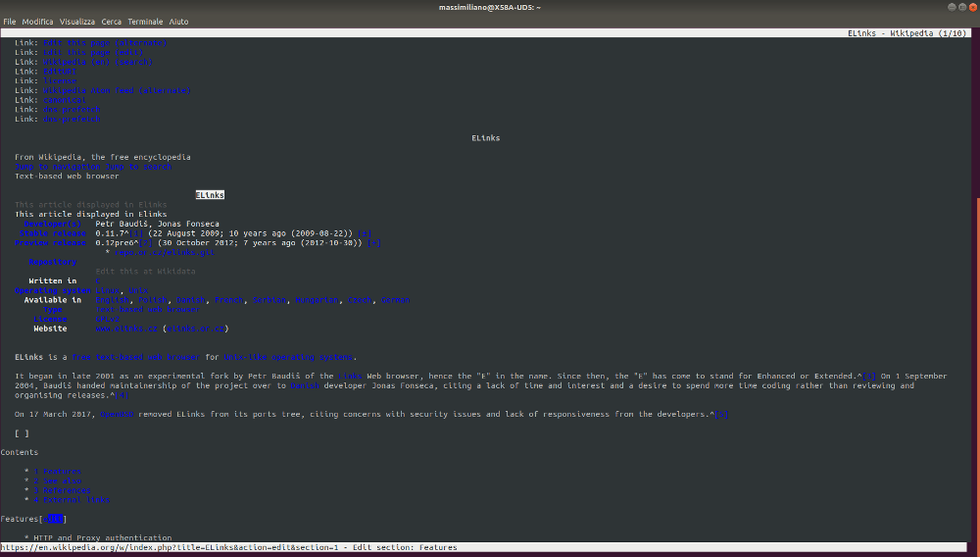Open the Terminale menu
Image resolution: width=980 pixels, height=557 pixels.
(x=145, y=21)
